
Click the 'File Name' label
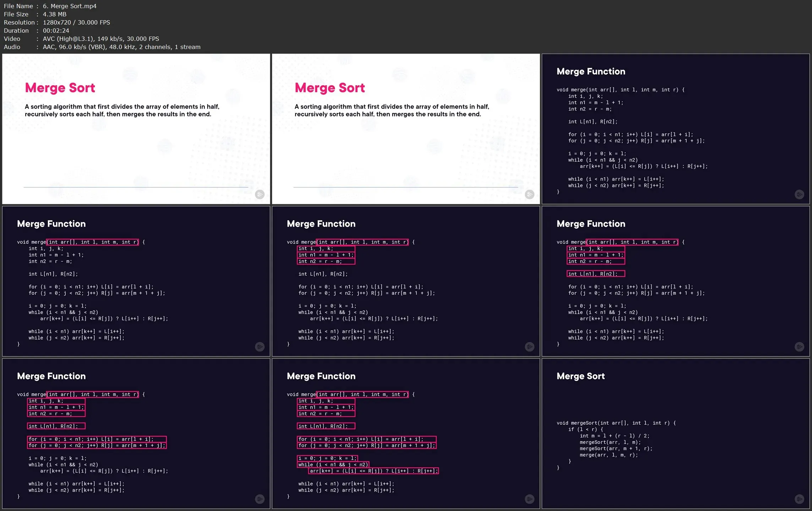(18, 6)
